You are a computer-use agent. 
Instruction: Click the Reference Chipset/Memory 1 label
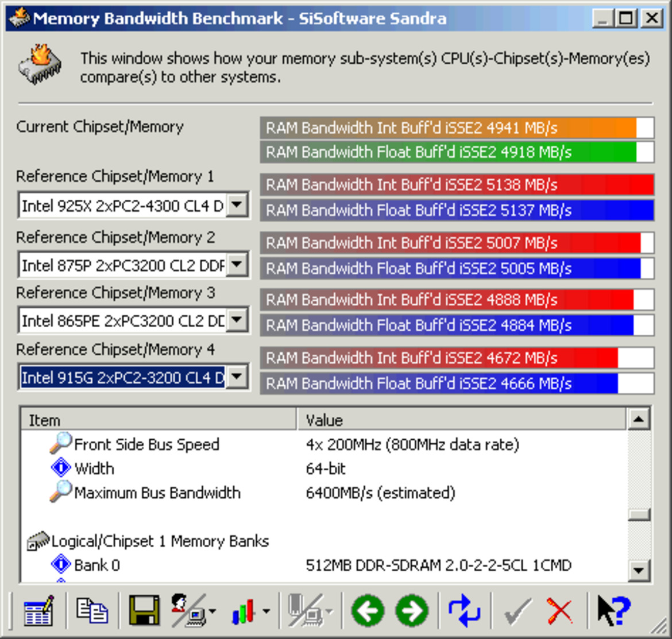[x=115, y=176]
